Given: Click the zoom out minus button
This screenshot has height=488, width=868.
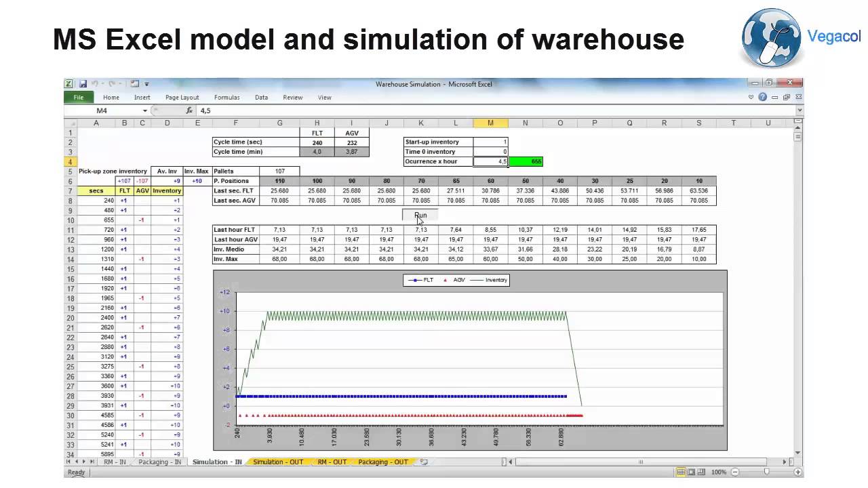Looking at the screenshot, I should coord(734,472).
